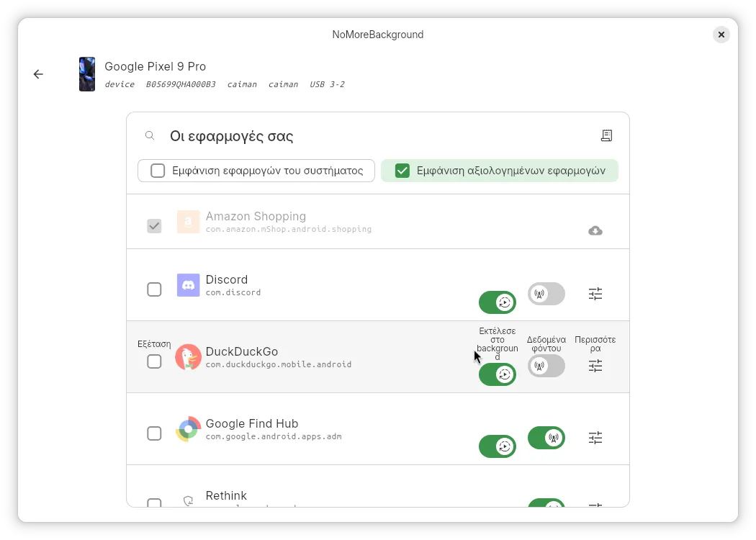This screenshot has height=540, width=756.
Task: Click the 'com.discord' package text
Action: pyautogui.click(x=233, y=292)
